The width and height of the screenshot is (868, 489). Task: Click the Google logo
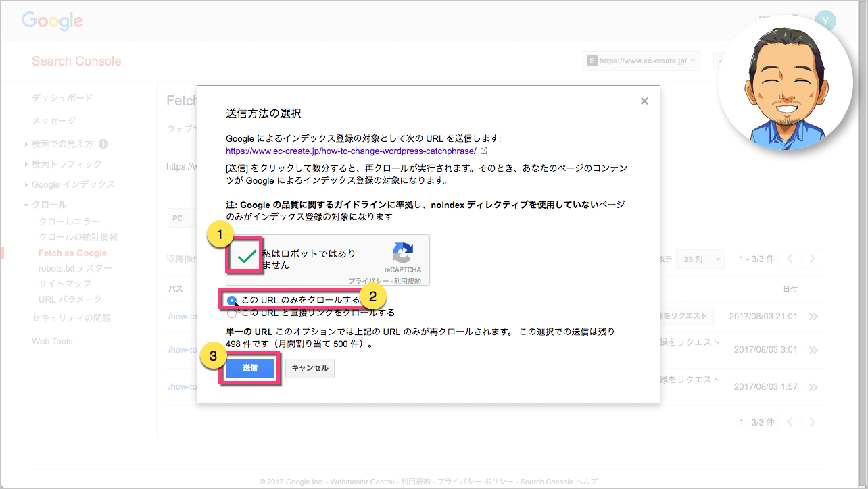(53, 21)
